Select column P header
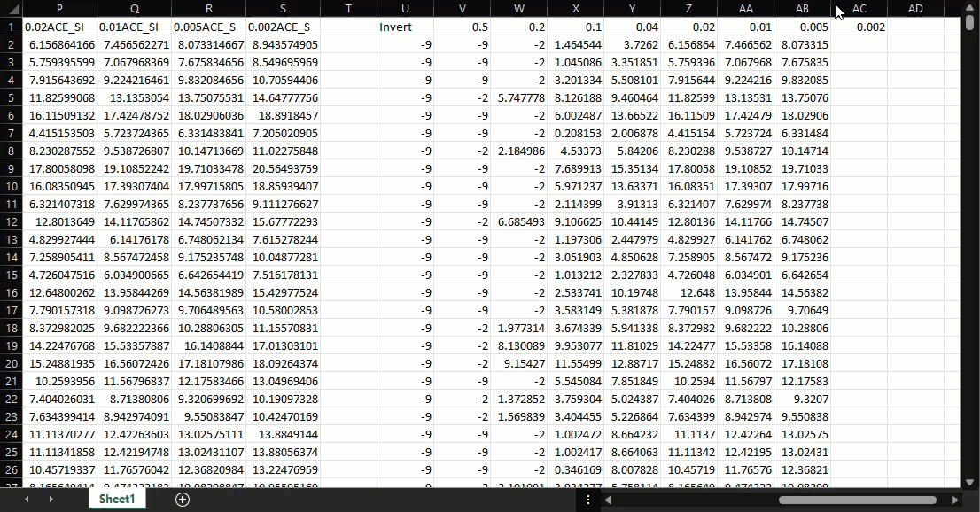The width and height of the screenshot is (980, 512). click(x=58, y=8)
